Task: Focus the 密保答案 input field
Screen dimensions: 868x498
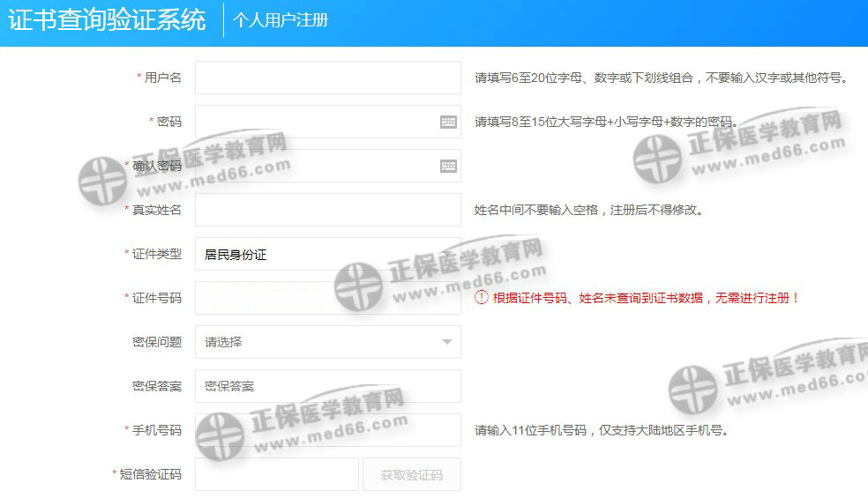Action: 327,386
